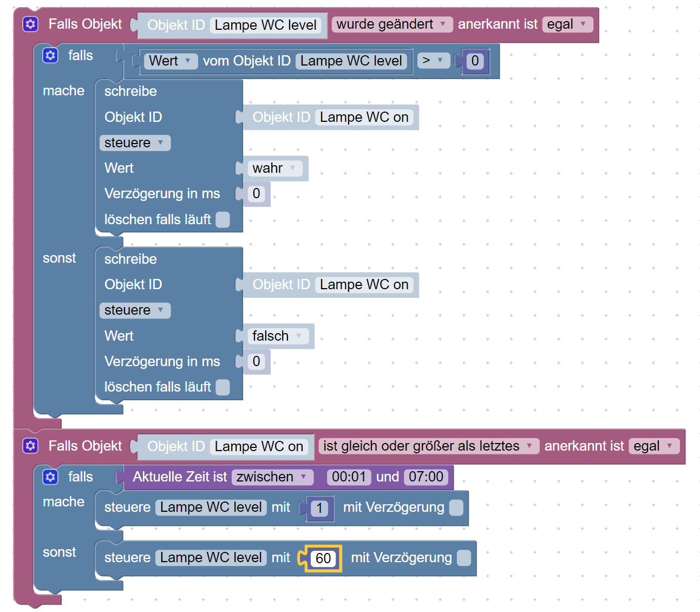Edit delay value 0 in mache block
The image size is (700, 612).
click(x=256, y=194)
